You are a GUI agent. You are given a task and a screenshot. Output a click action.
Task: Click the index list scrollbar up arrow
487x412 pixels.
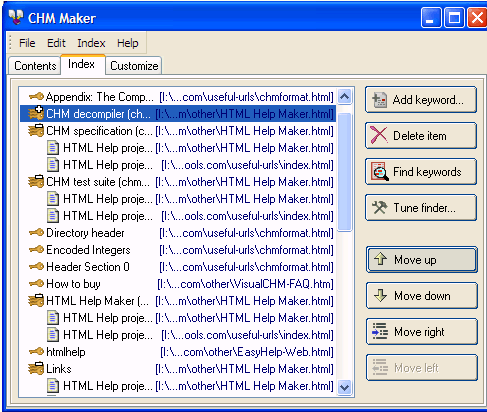(345, 97)
